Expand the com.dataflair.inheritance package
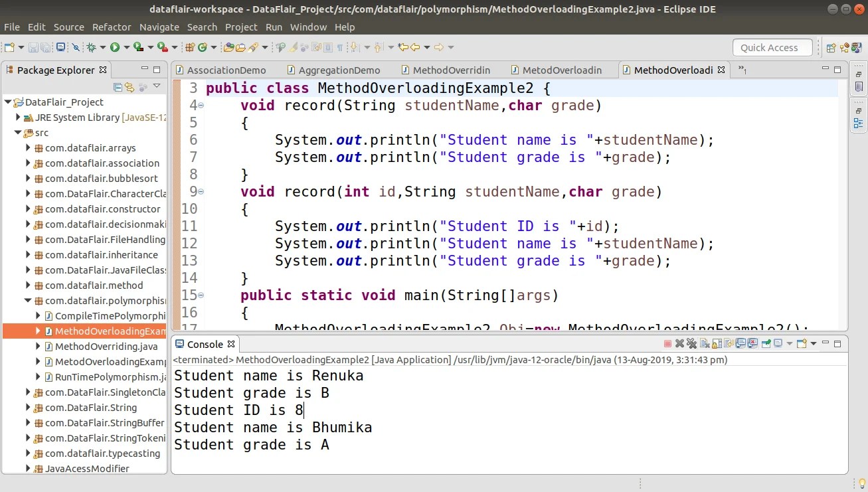868x492 pixels. (x=29, y=255)
